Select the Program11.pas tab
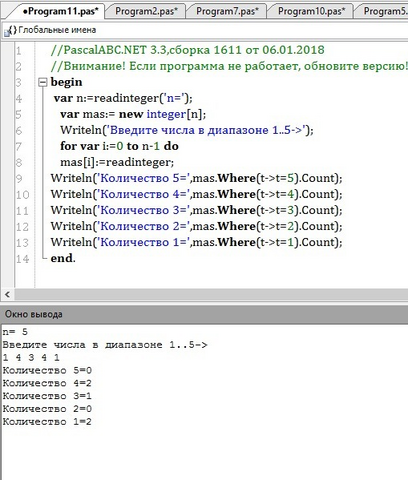This screenshot has width=408, height=480. click(60, 11)
